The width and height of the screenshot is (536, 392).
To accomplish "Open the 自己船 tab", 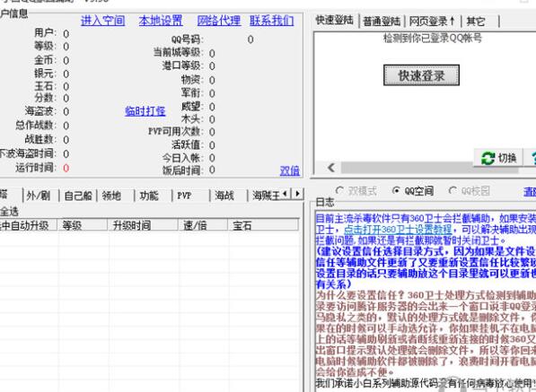I will click(78, 196).
